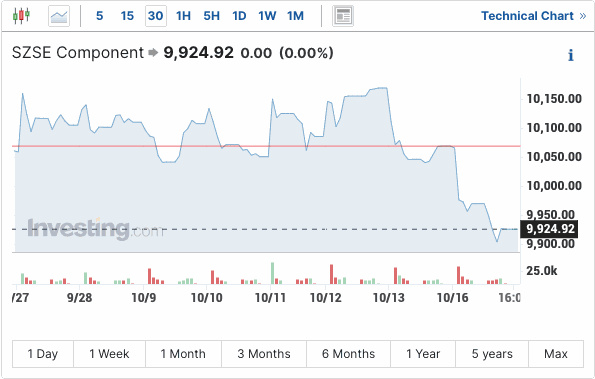Screen dimensions: 595x379
Task: Show the Max range
Action: pos(556,354)
